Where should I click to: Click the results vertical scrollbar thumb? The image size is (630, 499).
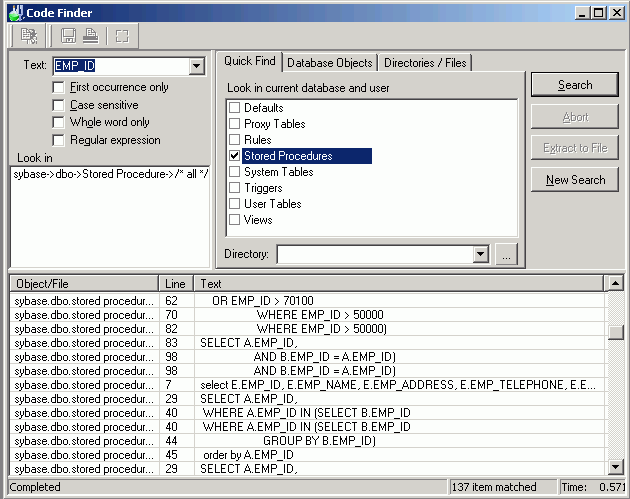pos(616,332)
